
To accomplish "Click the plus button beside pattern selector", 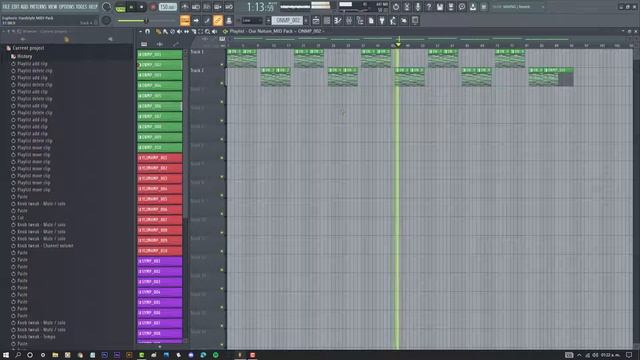I will [x=306, y=20].
